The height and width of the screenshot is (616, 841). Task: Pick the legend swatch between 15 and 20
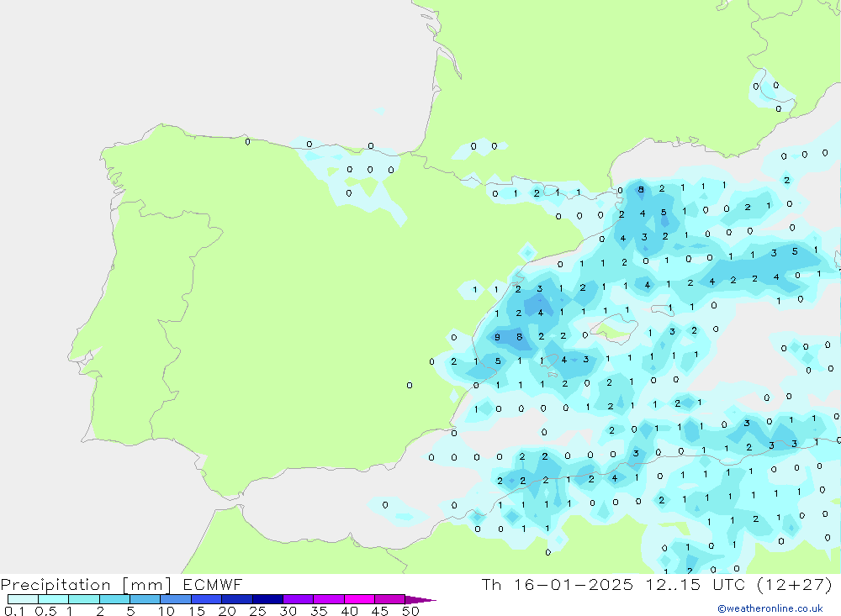click(206, 599)
